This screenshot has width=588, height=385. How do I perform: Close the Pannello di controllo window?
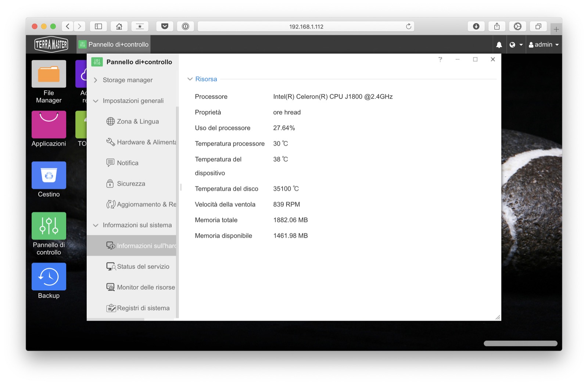click(x=493, y=59)
